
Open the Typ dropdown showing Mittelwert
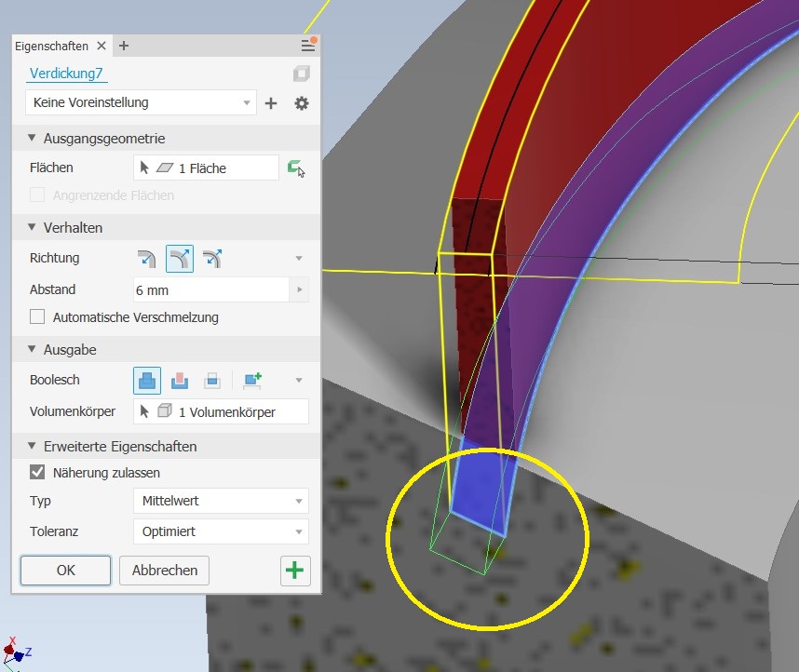click(x=221, y=501)
